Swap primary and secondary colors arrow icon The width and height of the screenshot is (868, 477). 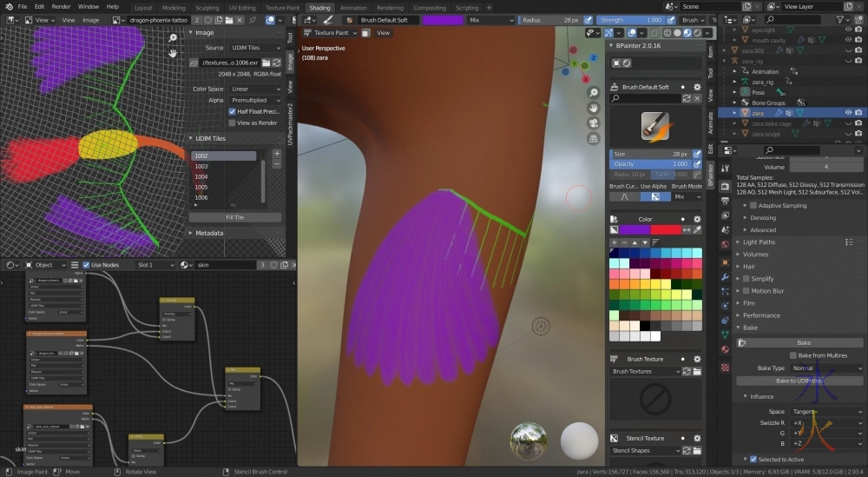pos(687,229)
